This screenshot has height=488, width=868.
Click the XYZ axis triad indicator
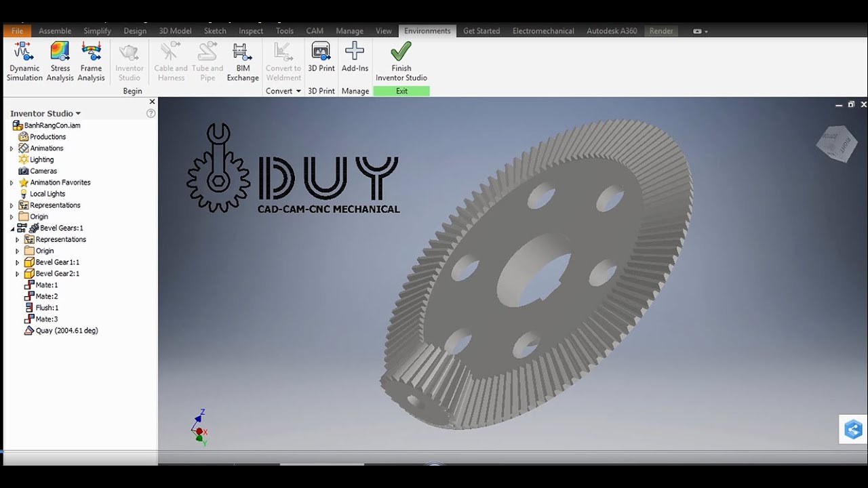coord(199,428)
